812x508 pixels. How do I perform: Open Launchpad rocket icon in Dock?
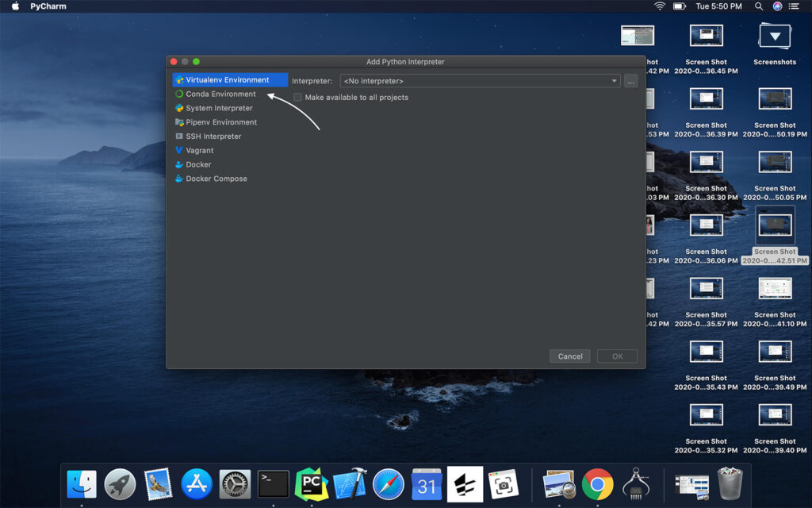[121, 485]
